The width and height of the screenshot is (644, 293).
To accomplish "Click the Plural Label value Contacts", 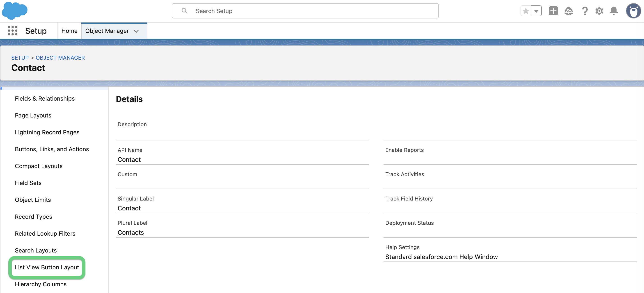I will click(x=131, y=233).
